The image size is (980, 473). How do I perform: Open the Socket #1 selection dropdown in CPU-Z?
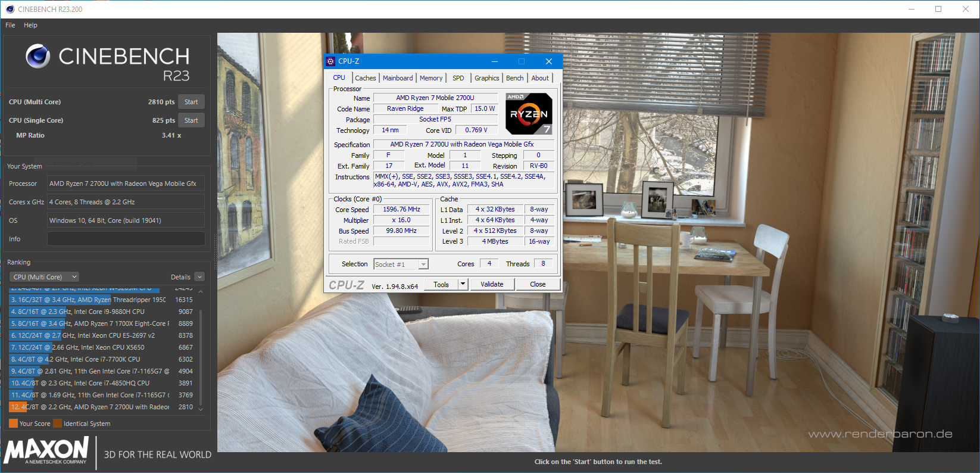coord(401,264)
